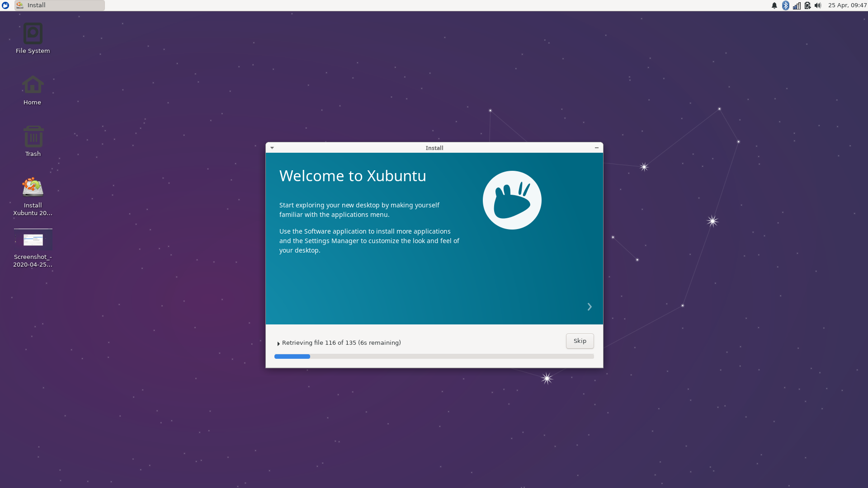Click the Welcome to Xubuntu heading
Viewport: 868px width, 488px height.
[353, 176]
